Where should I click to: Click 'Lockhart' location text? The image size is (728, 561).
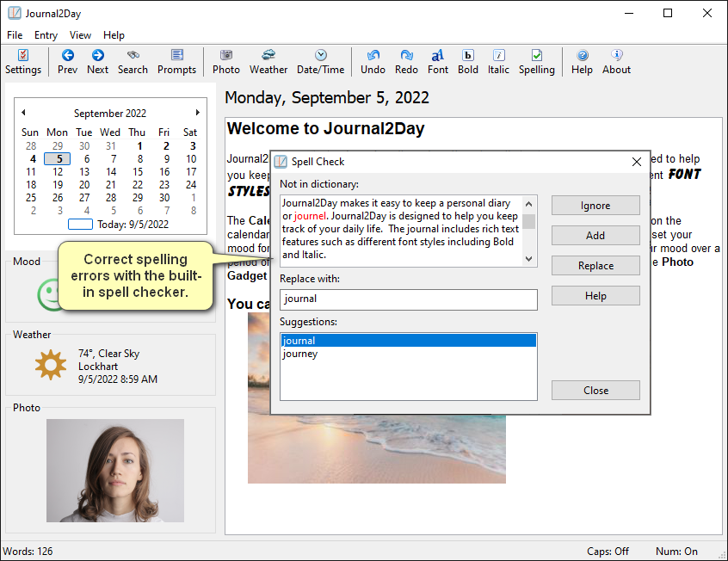98,367
